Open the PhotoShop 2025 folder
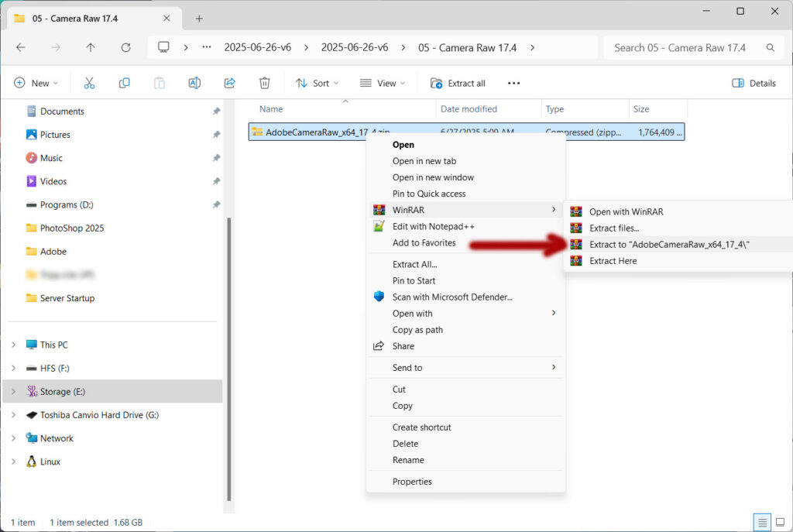793x532 pixels. point(72,228)
